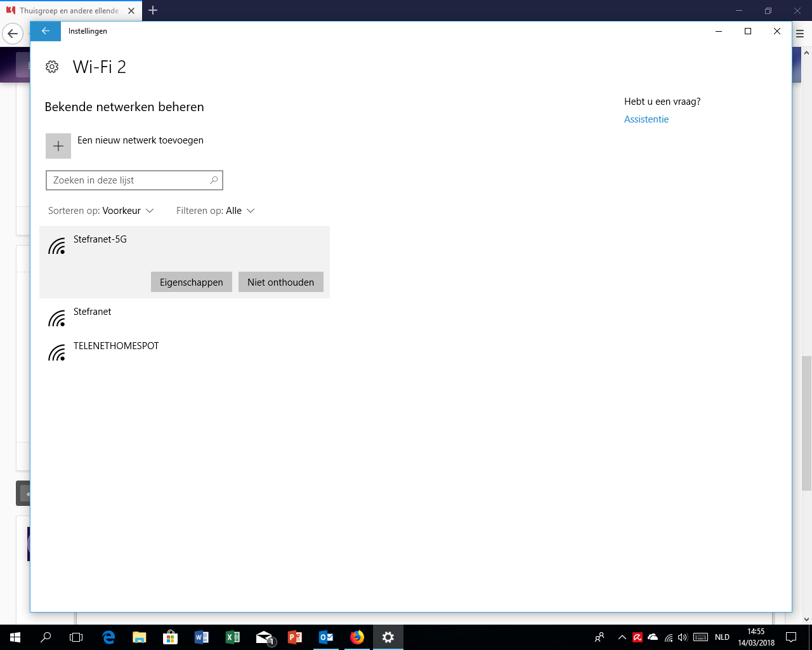The width and height of the screenshot is (812, 650).
Task: Open the Assistentie link
Action: pos(646,119)
